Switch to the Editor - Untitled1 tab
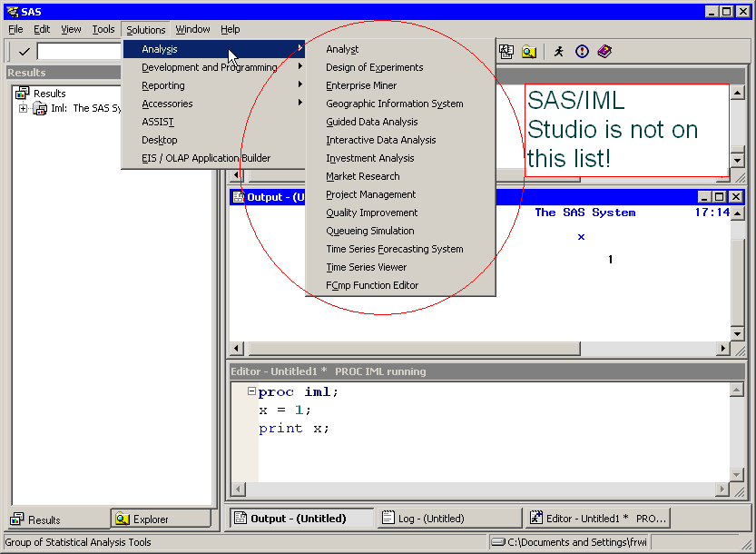Screen dimensions: 756x554 click(x=597, y=519)
